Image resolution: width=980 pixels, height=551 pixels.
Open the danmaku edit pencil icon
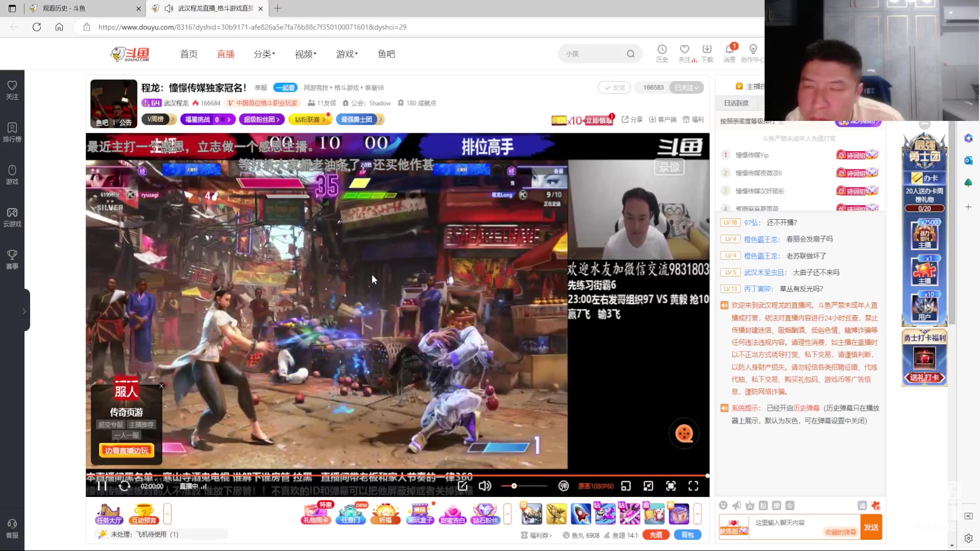[462, 486]
